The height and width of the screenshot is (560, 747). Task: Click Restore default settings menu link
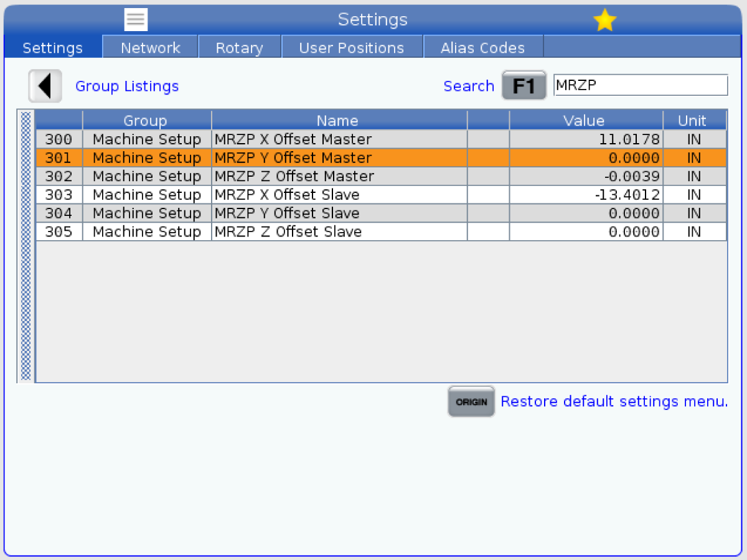(x=614, y=401)
